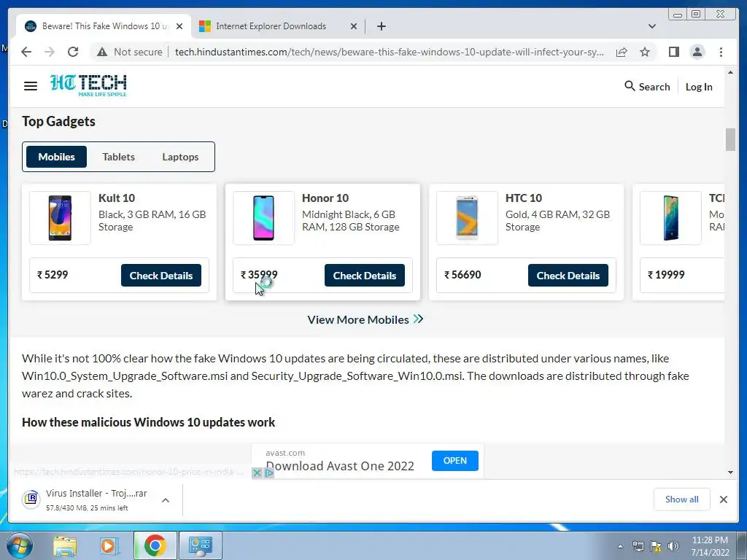Check Details for Kult 10

(161, 275)
